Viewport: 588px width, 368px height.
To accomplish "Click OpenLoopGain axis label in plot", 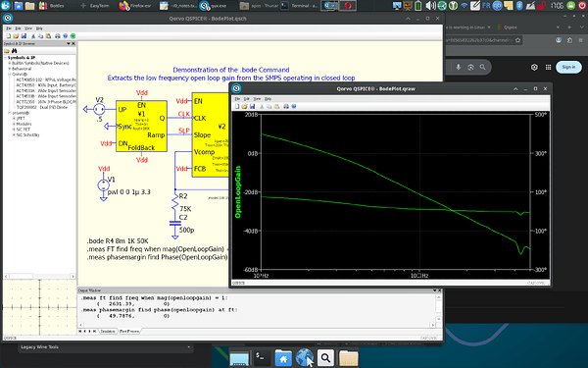I will coord(238,192).
